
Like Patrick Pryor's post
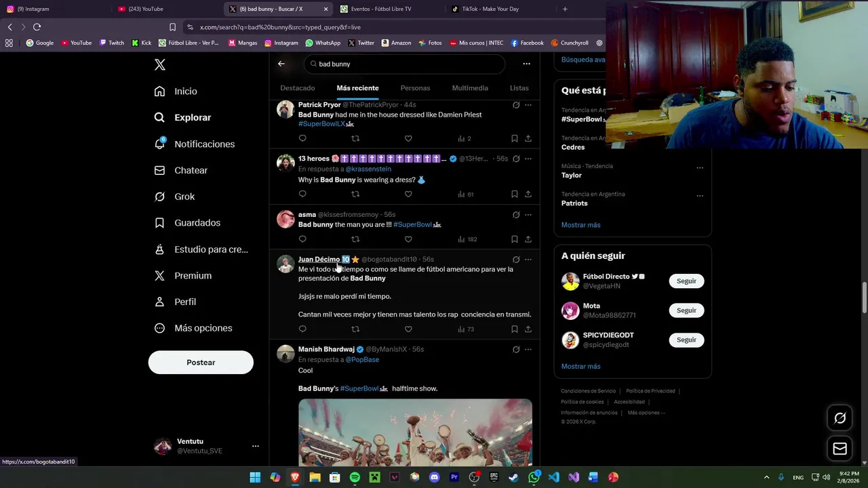pyautogui.click(x=408, y=138)
